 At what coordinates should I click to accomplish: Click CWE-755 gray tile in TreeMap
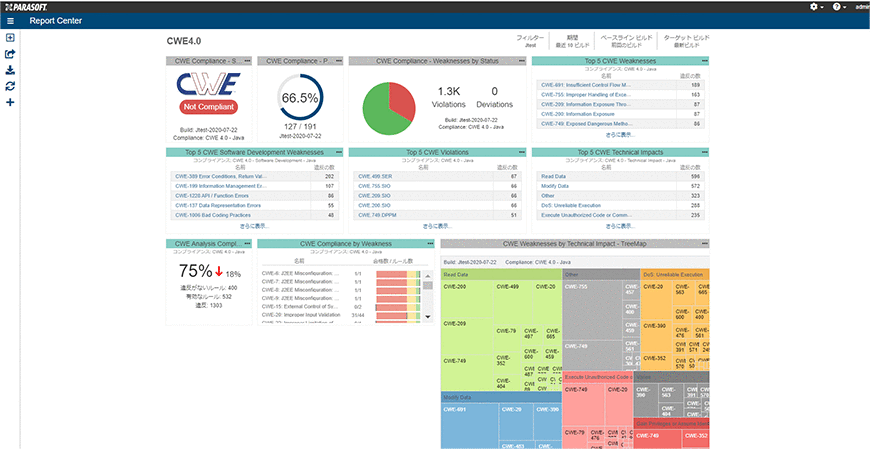592,309
